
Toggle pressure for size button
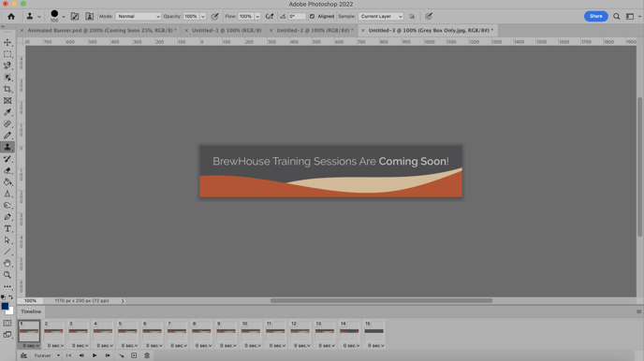pos(429,17)
